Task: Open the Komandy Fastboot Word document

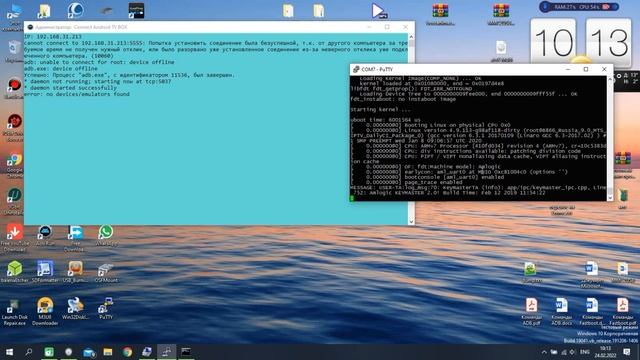Action: (592, 312)
